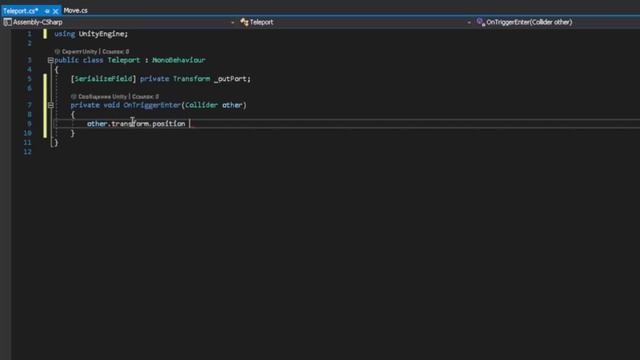Click the Assembly-CSharp project icon
Screen dimensions: 640x360
7,22
